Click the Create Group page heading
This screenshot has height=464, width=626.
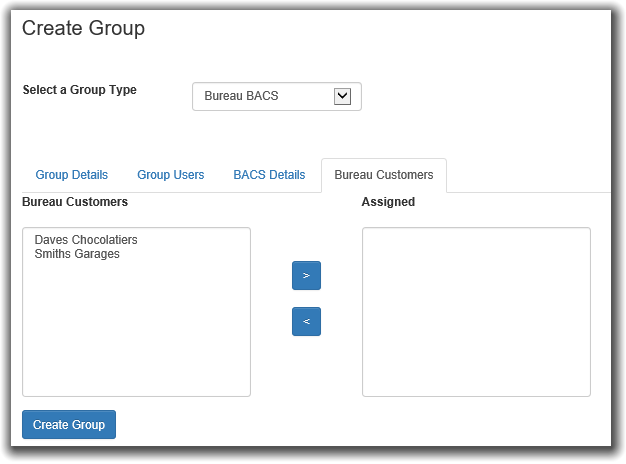(x=83, y=28)
